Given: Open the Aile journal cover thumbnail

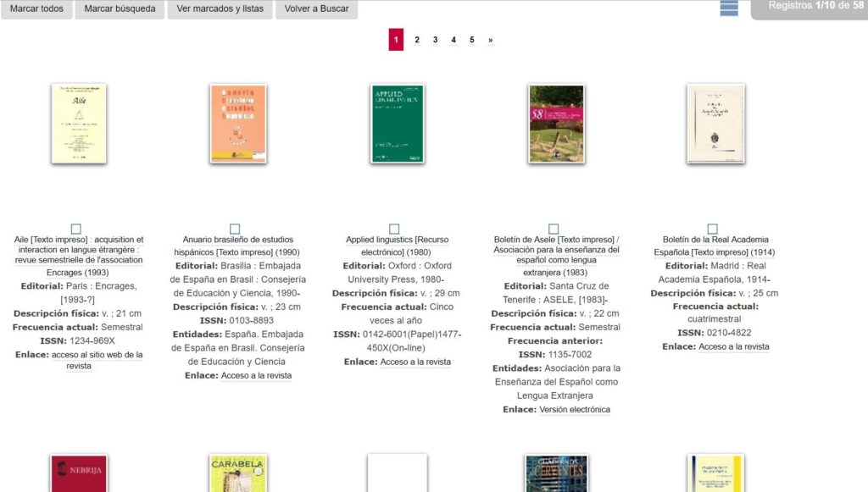Looking at the screenshot, I should coord(78,124).
